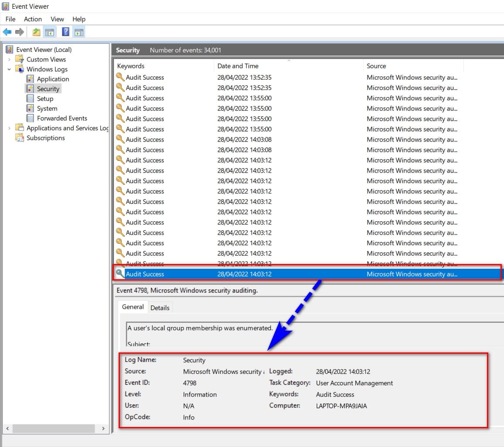Open the View menu
504x447 pixels.
pos(57,19)
